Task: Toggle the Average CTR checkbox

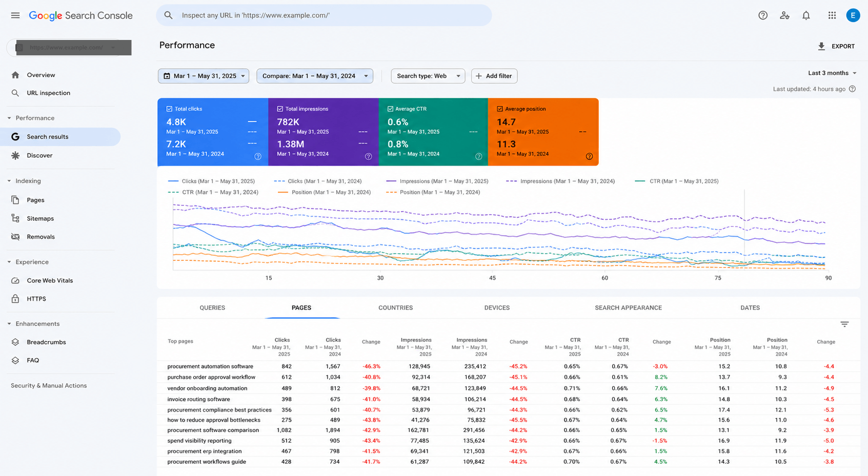Action: tap(390, 109)
